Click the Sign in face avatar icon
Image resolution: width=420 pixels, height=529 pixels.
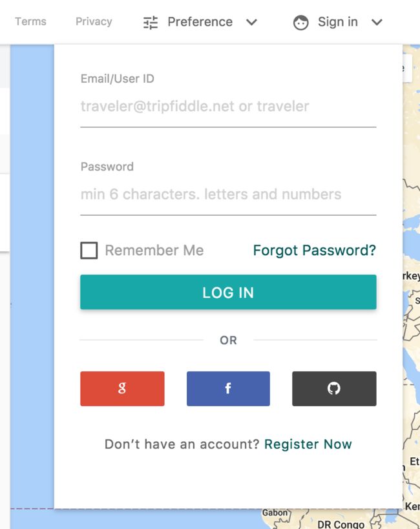click(x=301, y=23)
